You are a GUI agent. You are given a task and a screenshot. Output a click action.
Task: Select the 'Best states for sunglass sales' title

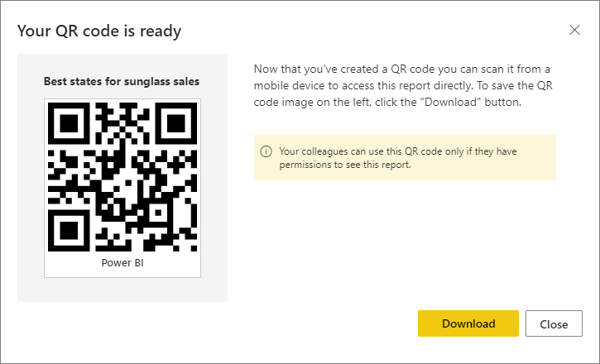[122, 81]
